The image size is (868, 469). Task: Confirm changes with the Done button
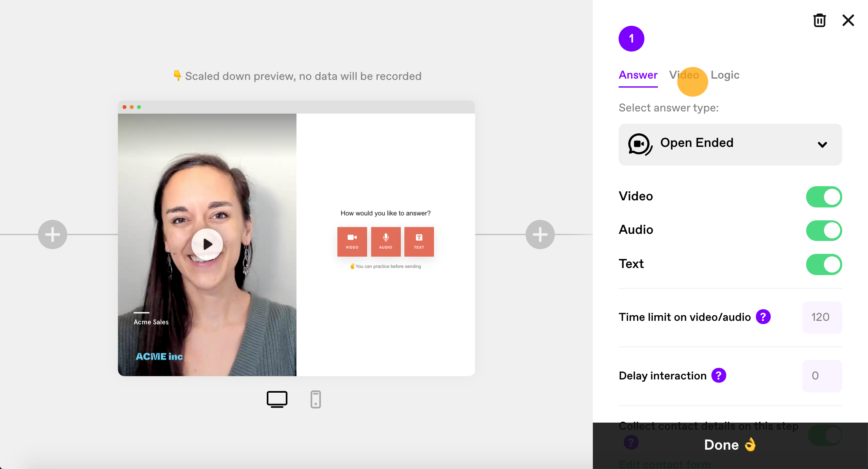click(730, 445)
